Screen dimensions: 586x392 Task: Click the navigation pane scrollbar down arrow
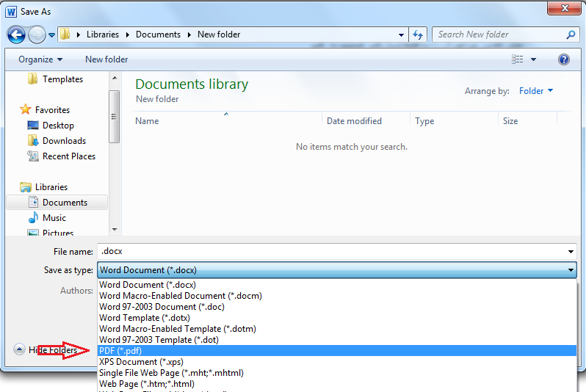click(114, 230)
